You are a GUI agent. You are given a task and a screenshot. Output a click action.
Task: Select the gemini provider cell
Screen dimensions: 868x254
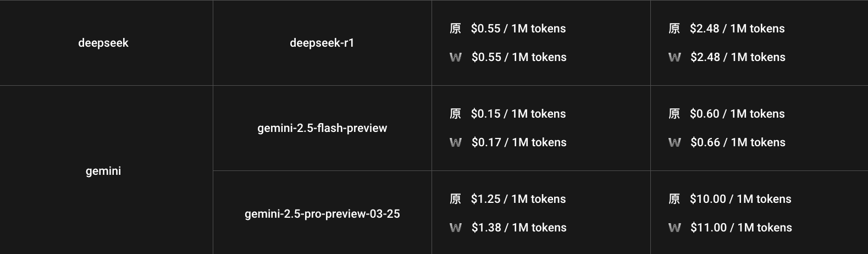103,171
